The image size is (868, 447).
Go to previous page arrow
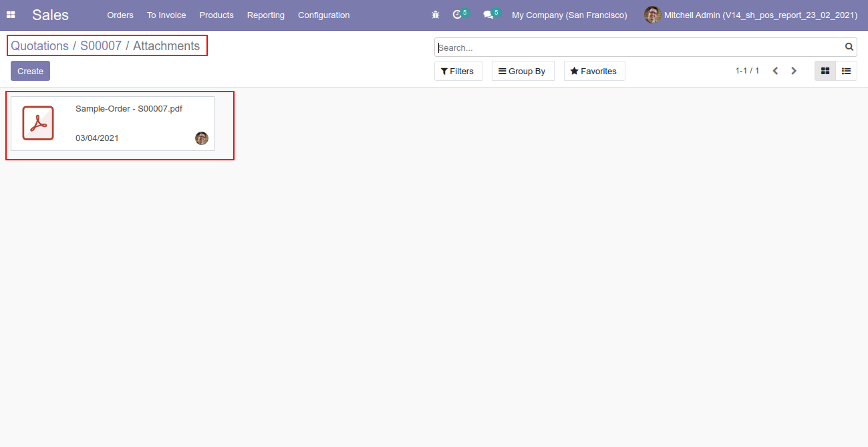coord(775,71)
